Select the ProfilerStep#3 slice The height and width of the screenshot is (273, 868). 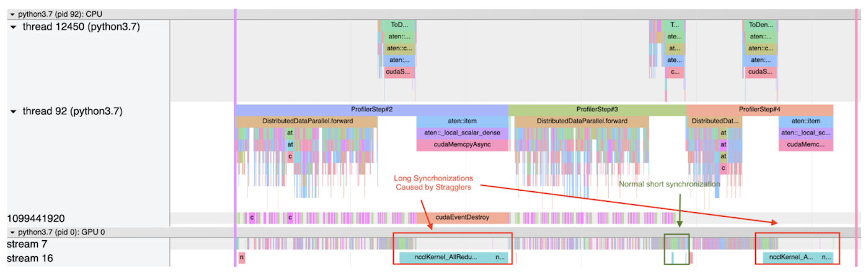click(596, 110)
